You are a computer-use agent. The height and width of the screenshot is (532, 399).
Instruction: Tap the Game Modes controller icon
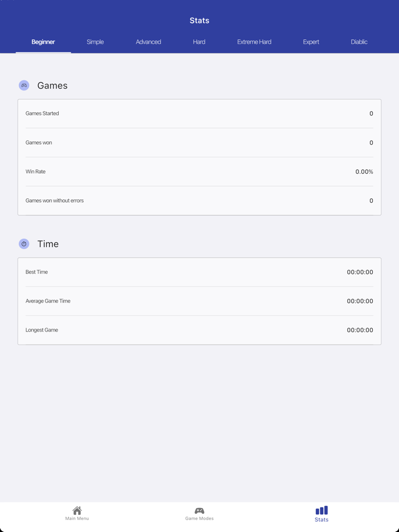(199, 510)
